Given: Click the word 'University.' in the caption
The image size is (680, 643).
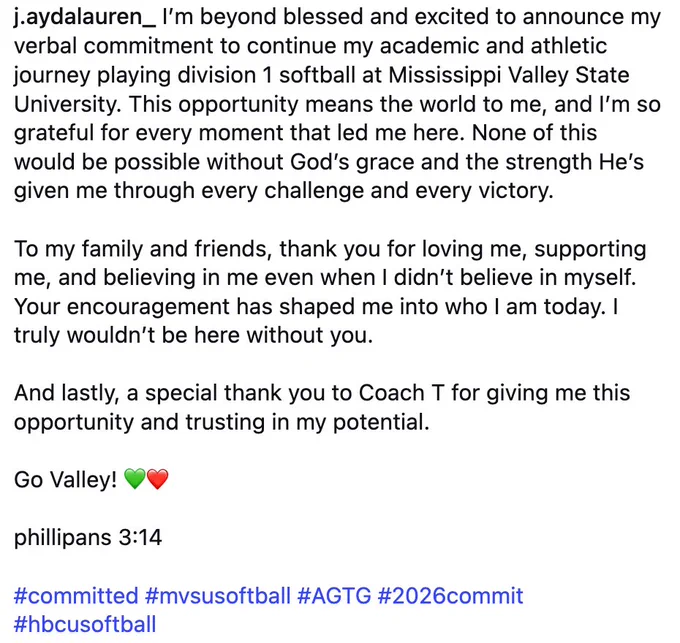Looking at the screenshot, I should [x=68, y=104].
